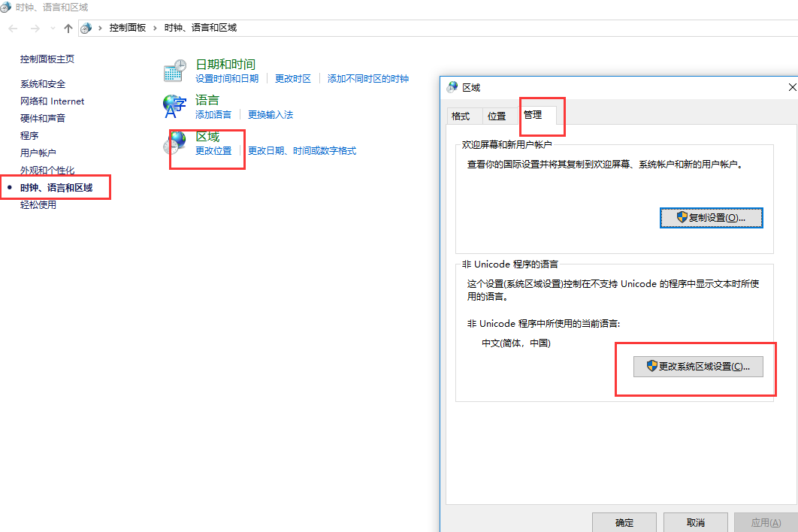
Task: Open 设置时间和日期 link
Action: (x=226, y=78)
